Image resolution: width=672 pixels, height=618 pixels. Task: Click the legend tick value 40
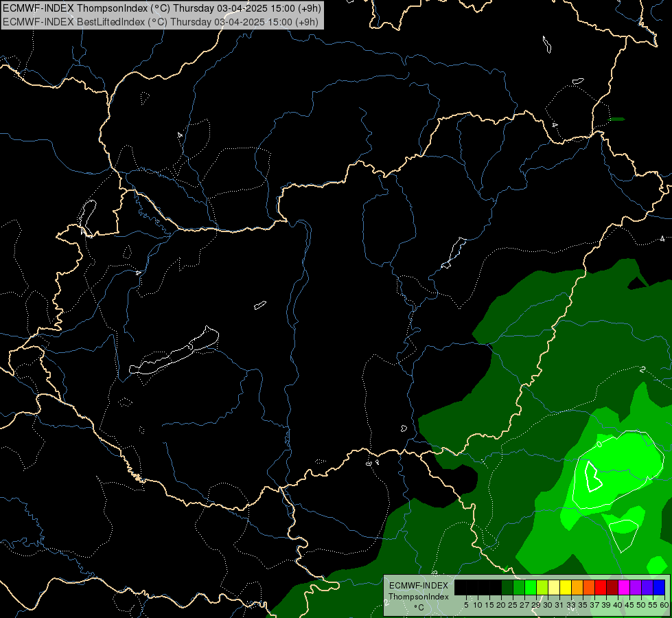pos(618,605)
